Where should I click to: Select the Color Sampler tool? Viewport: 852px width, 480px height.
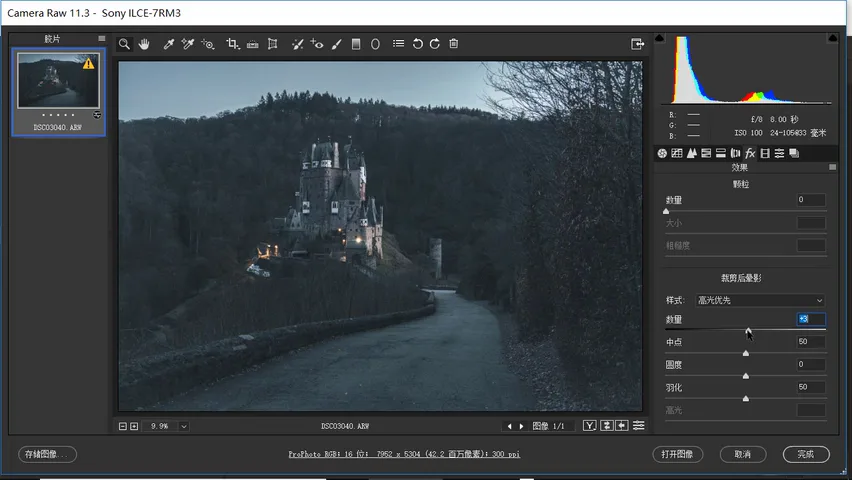click(188, 44)
